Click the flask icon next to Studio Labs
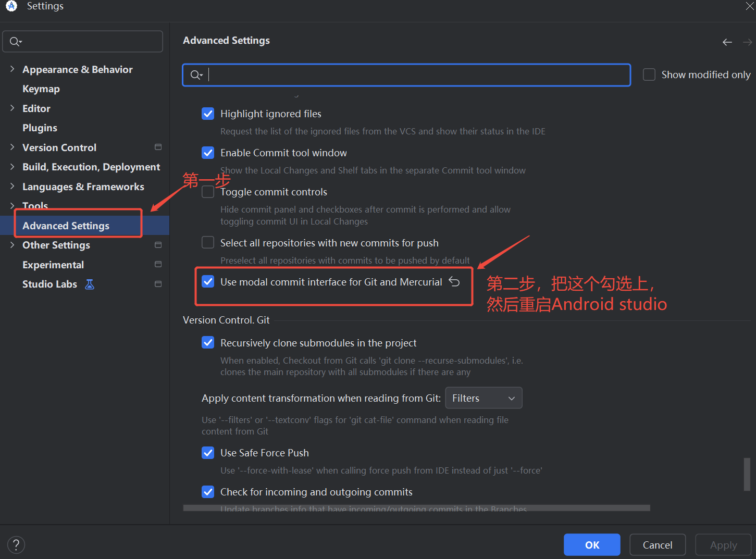 (89, 284)
